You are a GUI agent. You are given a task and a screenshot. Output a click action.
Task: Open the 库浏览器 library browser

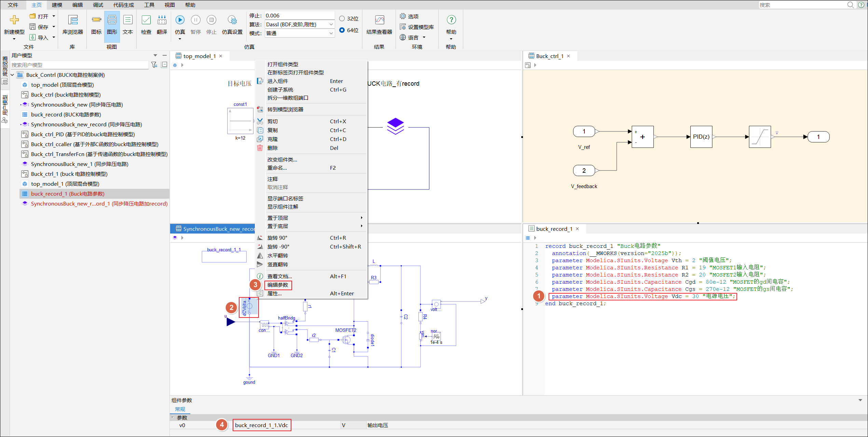click(73, 20)
